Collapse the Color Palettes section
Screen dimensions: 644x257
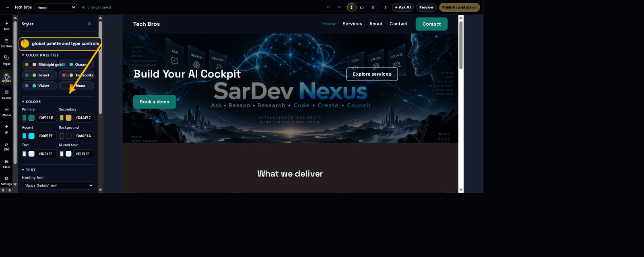click(40, 55)
